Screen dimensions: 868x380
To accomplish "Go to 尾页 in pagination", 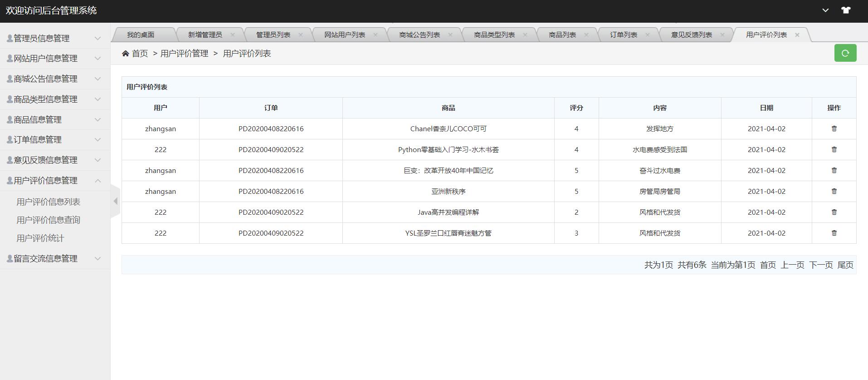I will pyautogui.click(x=845, y=265).
